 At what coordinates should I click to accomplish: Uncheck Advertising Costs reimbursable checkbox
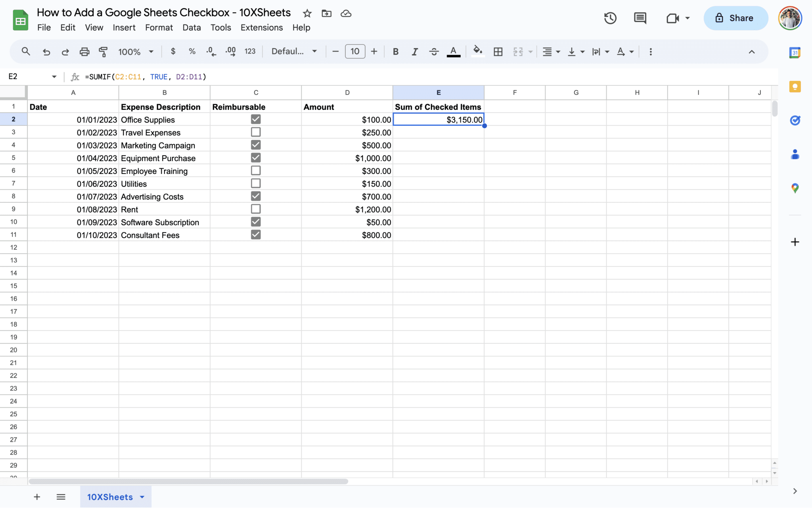point(256,196)
